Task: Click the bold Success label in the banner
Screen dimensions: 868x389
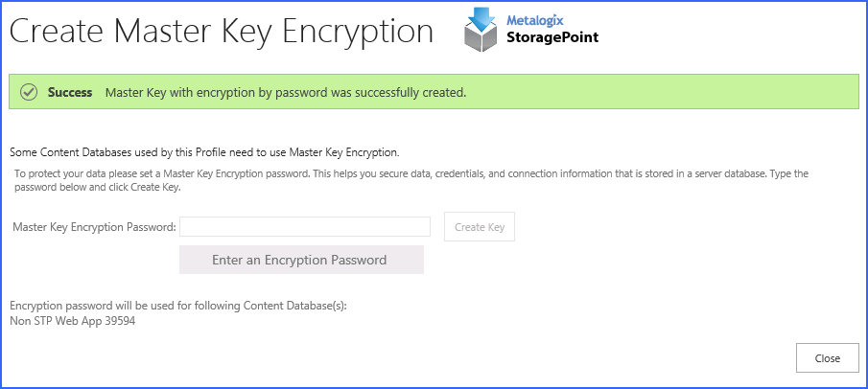Action: point(70,93)
